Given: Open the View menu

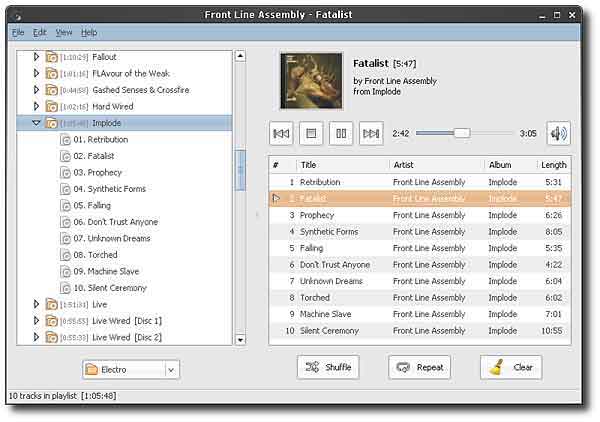Looking at the screenshot, I should (64, 33).
